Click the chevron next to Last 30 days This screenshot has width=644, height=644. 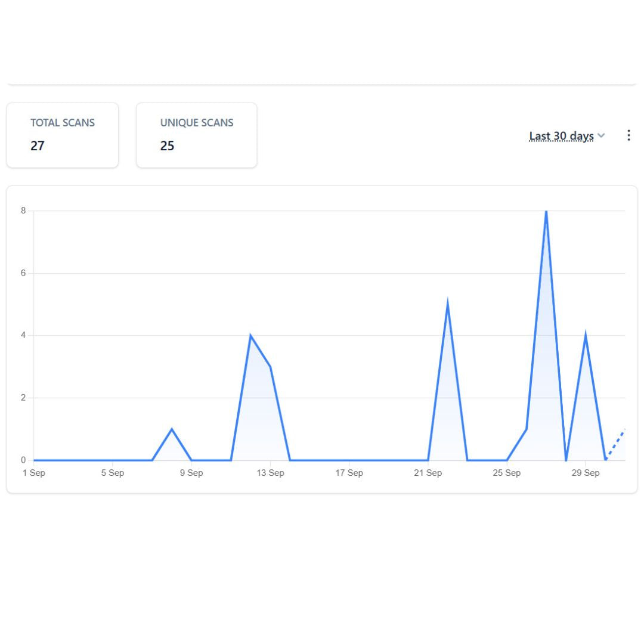[601, 136]
